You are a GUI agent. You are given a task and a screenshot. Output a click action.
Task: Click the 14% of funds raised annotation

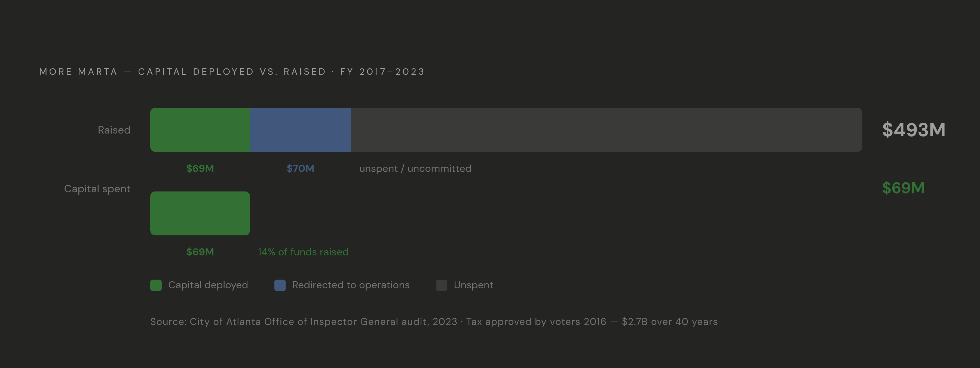point(303,252)
